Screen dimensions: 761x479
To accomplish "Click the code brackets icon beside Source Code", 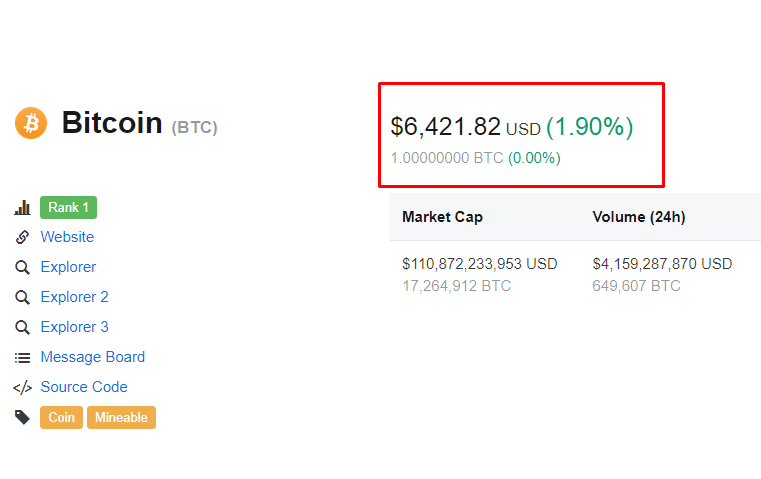I will 22,388.
